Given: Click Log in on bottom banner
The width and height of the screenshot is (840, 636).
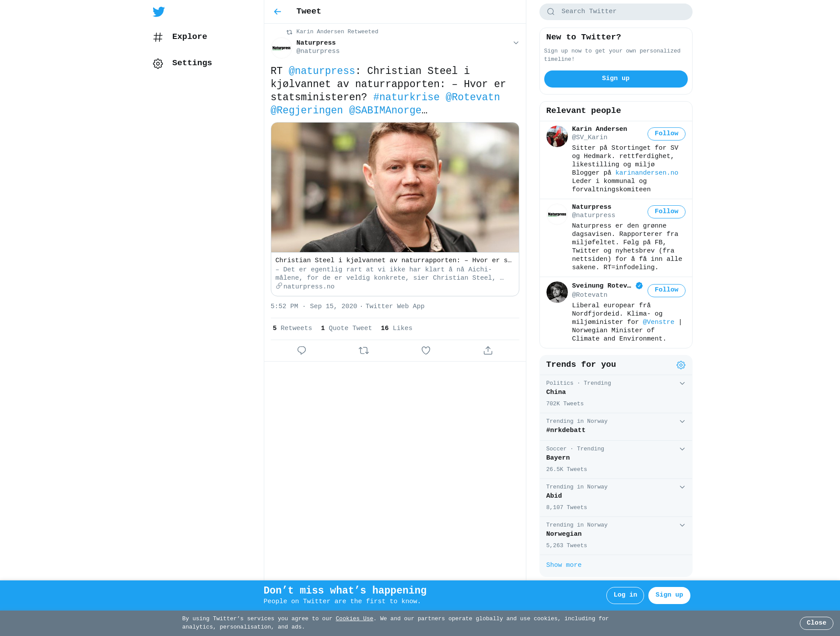Looking at the screenshot, I should tap(625, 595).
